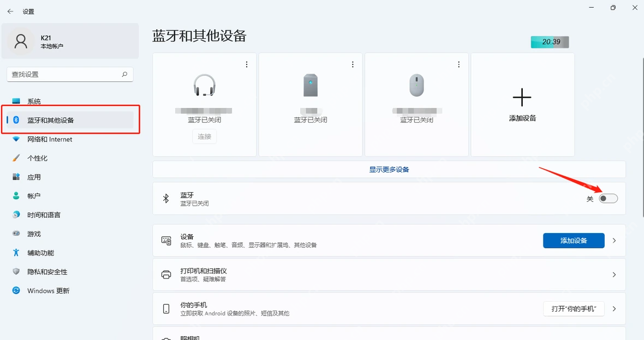This screenshot has width=644, height=340.
Task: Open more options for headset device
Action: 247,64
